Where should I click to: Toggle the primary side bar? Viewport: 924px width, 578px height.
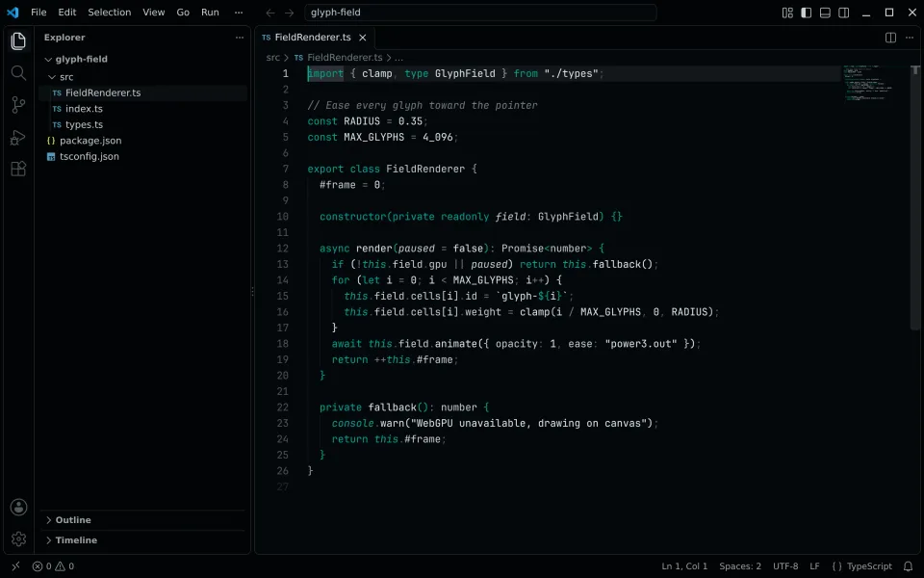pos(807,13)
